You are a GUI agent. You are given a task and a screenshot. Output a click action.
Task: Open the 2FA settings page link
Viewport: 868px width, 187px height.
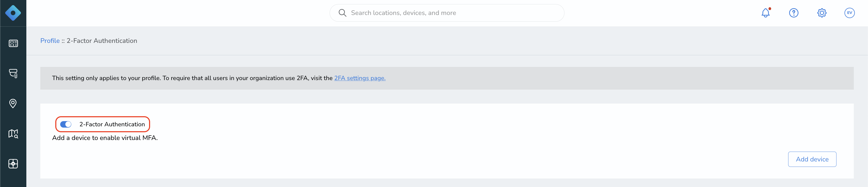click(x=360, y=78)
